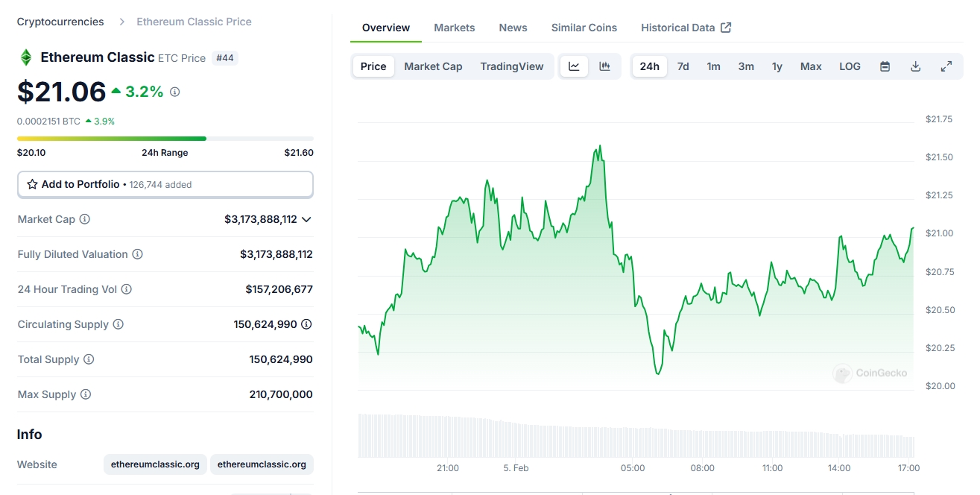Click the Add to Portfolio star icon

(32, 184)
